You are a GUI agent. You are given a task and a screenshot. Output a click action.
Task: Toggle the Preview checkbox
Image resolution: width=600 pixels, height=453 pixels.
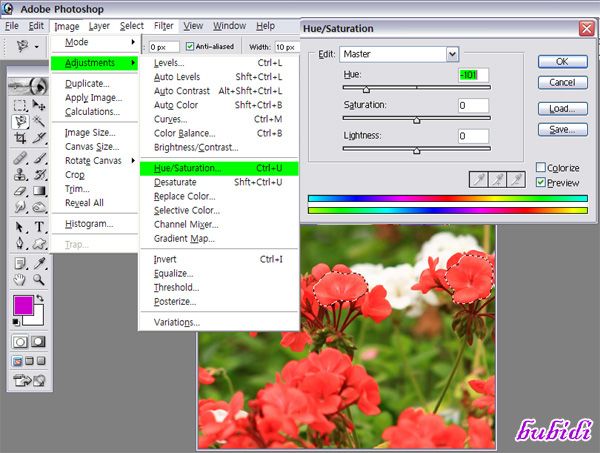click(x=541, y=183)
